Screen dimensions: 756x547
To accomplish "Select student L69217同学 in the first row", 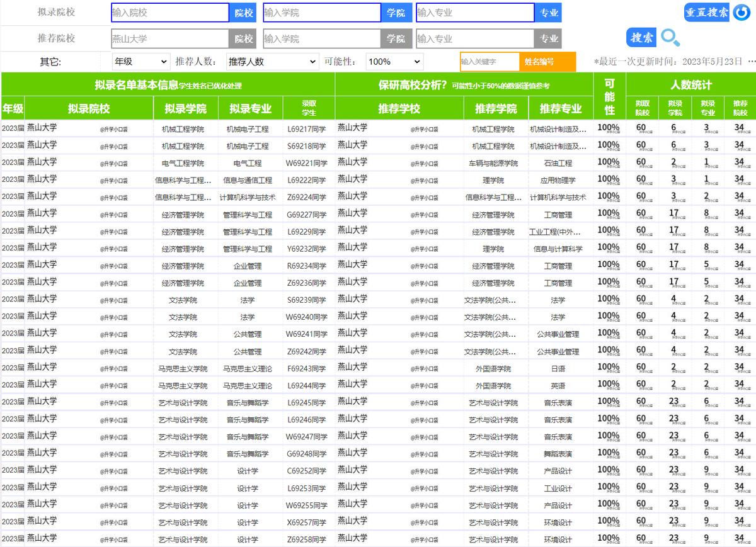I will (307, 129).
